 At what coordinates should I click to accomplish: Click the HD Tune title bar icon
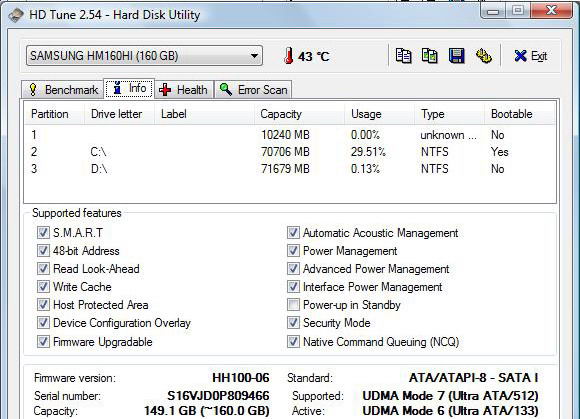click(x=16, y=15)
